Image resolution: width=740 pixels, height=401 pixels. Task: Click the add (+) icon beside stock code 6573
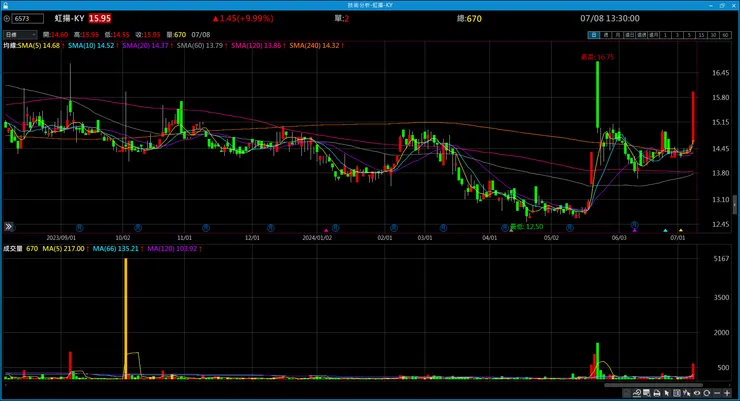[7, 18]
